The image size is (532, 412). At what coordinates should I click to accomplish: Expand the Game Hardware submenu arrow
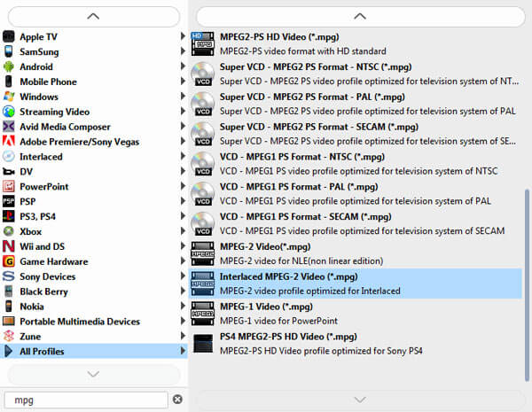(x=184, y=261)
